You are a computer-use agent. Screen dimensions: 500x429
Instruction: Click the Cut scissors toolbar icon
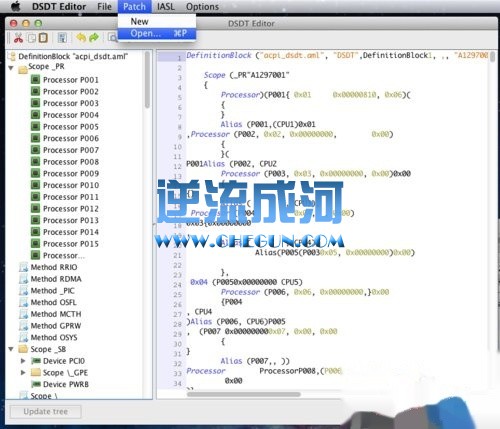[18, 38]
